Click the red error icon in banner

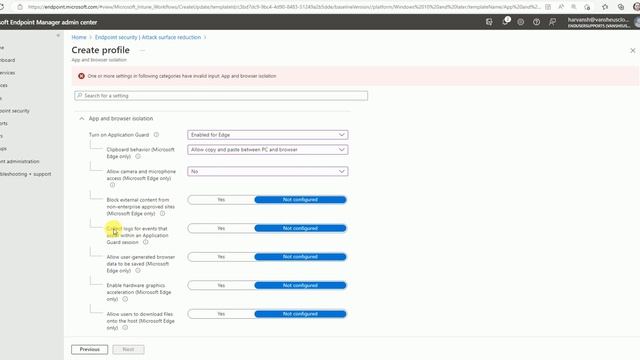(81, 76)
